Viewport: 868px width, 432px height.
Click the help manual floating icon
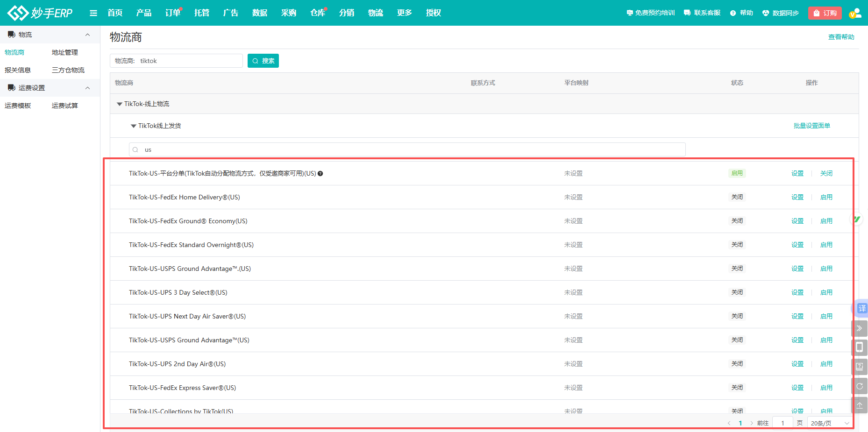pyautogui.click(x=859, y=367)
